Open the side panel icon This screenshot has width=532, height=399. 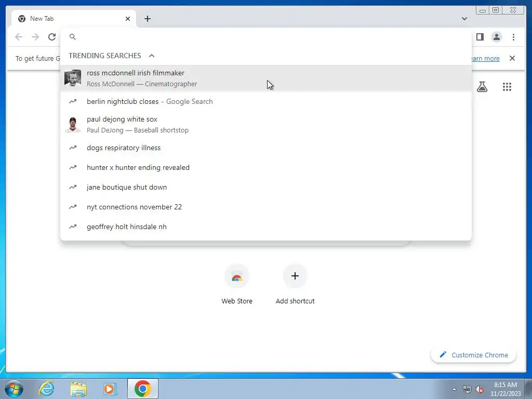tap(480, 37)
